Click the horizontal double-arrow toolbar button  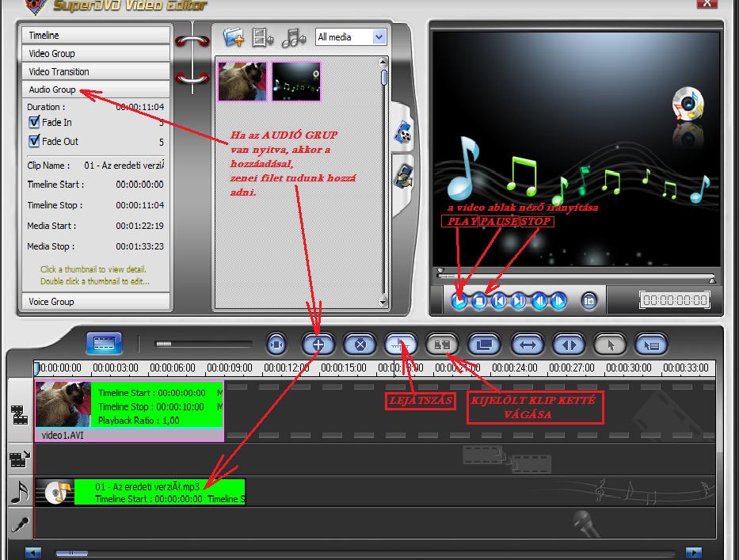click(528, 345)
